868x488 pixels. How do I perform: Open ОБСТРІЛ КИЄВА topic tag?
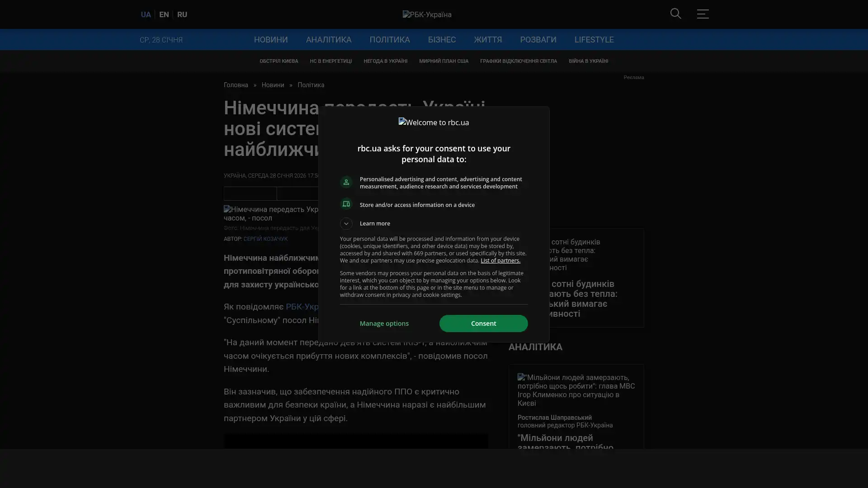278,61
